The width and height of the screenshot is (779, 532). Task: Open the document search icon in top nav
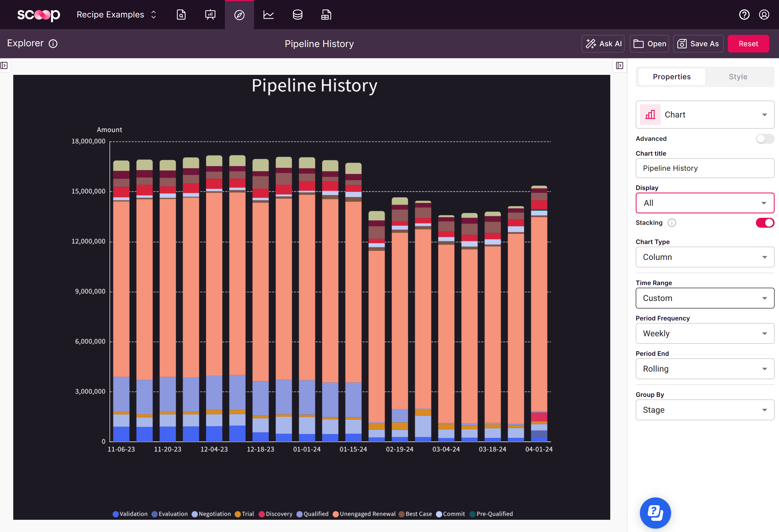(x=181, y=15)
